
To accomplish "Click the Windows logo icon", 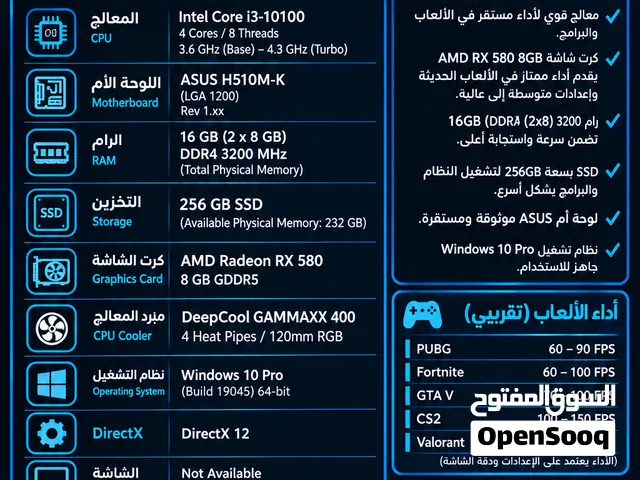I will click(x=51, y=384).
